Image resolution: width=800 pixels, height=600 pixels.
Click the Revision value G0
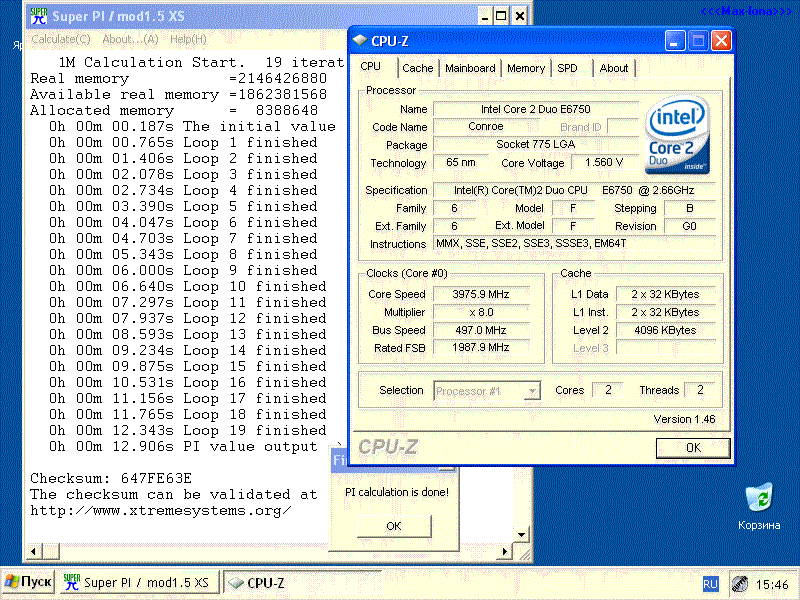[689, 226]
